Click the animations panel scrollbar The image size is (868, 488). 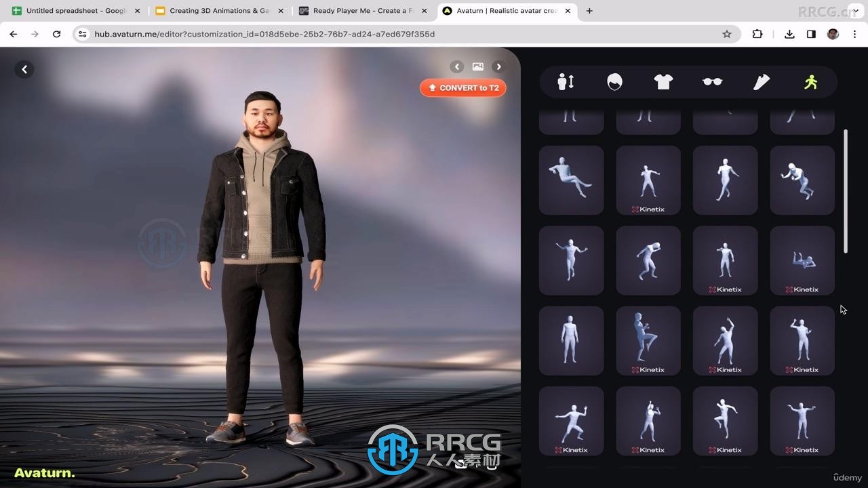(x=846, y=191)
